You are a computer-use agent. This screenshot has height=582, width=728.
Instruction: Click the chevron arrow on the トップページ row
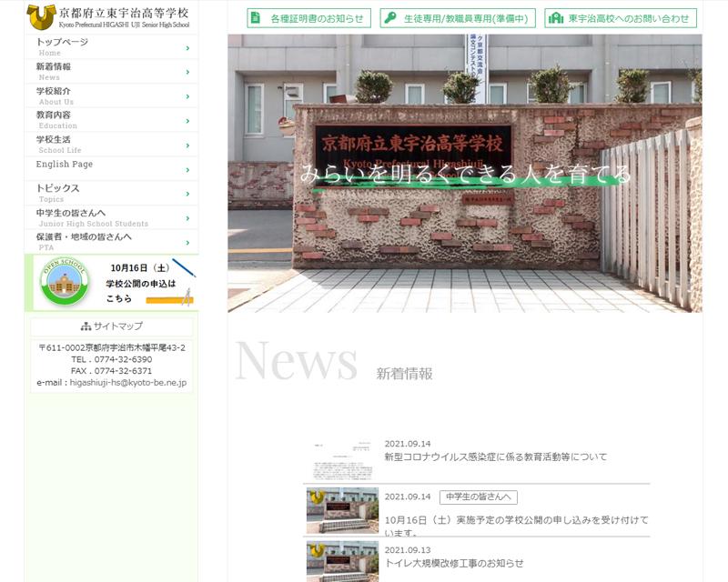(x=187, y=48)
